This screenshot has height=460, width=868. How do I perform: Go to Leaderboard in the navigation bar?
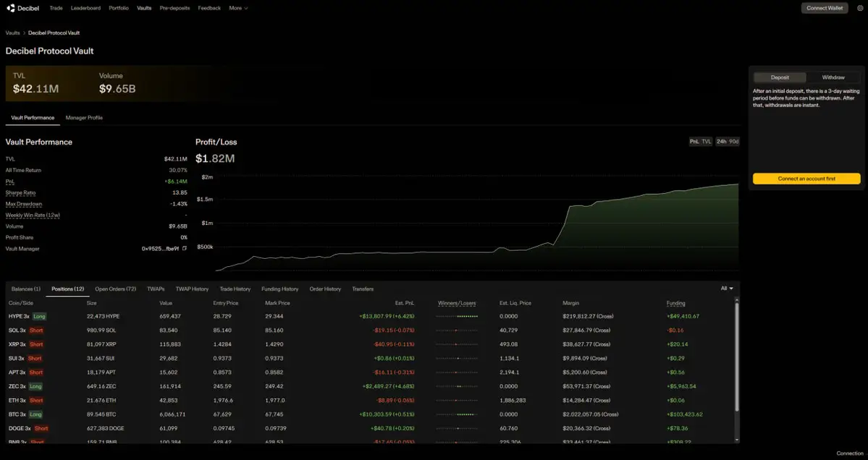tap(85, 8)
